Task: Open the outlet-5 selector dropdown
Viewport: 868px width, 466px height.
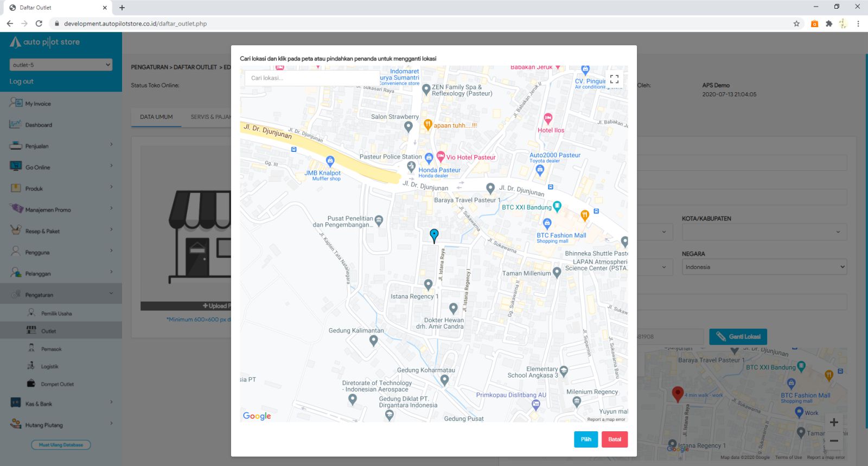Action: click(x=61, y=65)
